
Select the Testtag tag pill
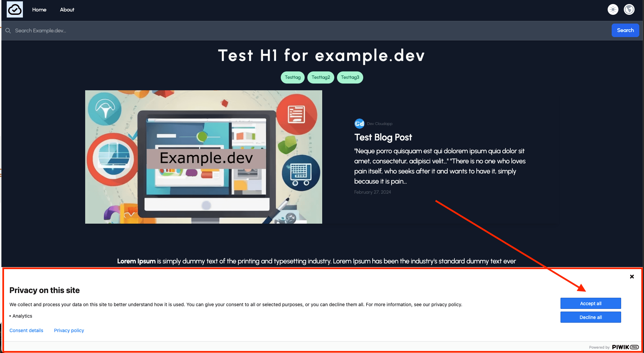click(x=293, y=77)
